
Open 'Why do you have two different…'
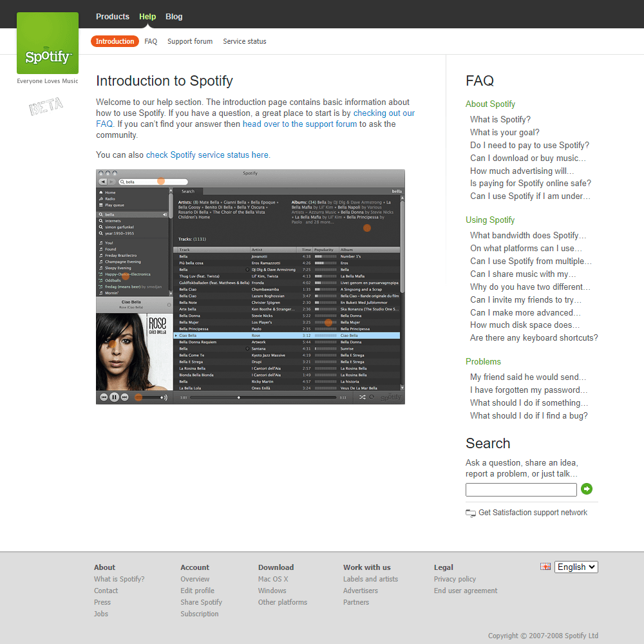pos(530,287)
